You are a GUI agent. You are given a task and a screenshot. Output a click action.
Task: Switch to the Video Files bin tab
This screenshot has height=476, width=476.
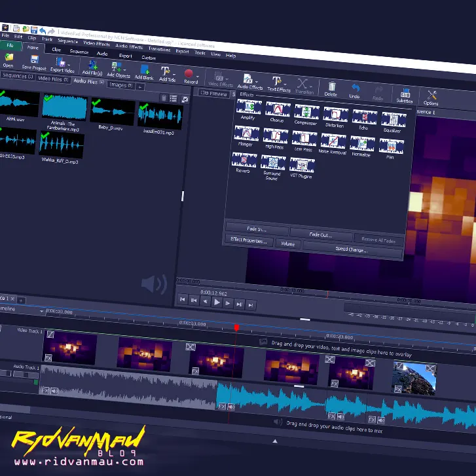pos(53,79)
